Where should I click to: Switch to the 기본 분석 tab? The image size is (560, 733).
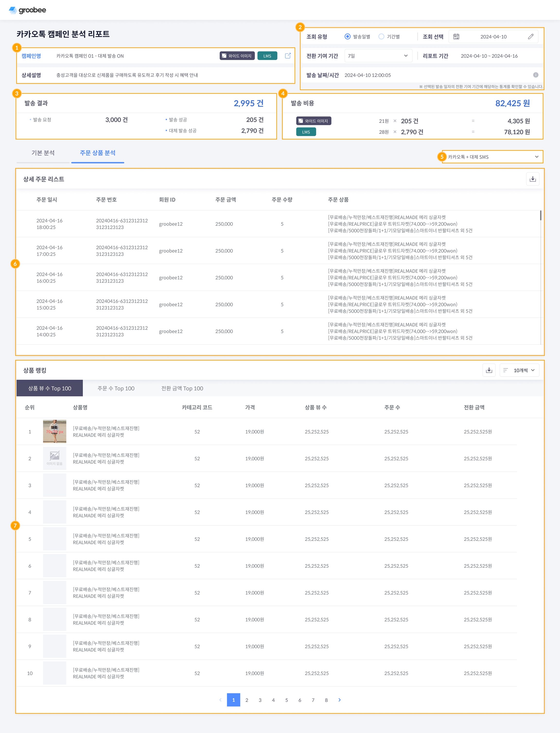pos(43,153)
